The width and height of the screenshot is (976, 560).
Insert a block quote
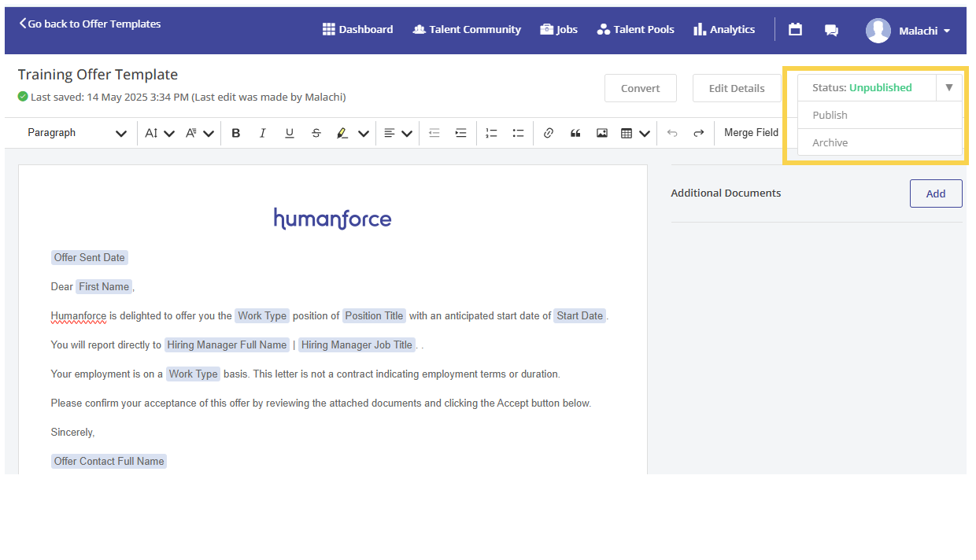[575, 133]
